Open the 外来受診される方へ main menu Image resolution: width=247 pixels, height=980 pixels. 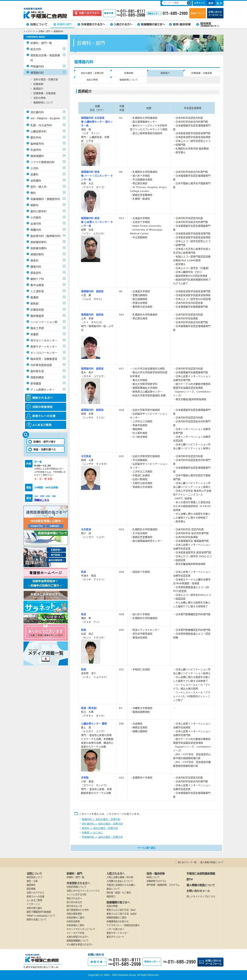[x=91, y=24]
